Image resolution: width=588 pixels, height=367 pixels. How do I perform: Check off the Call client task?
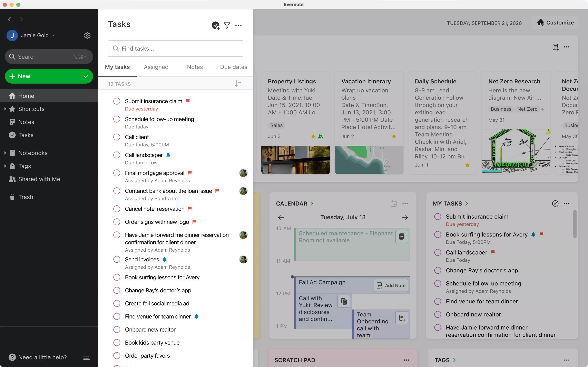coord(117,137)
